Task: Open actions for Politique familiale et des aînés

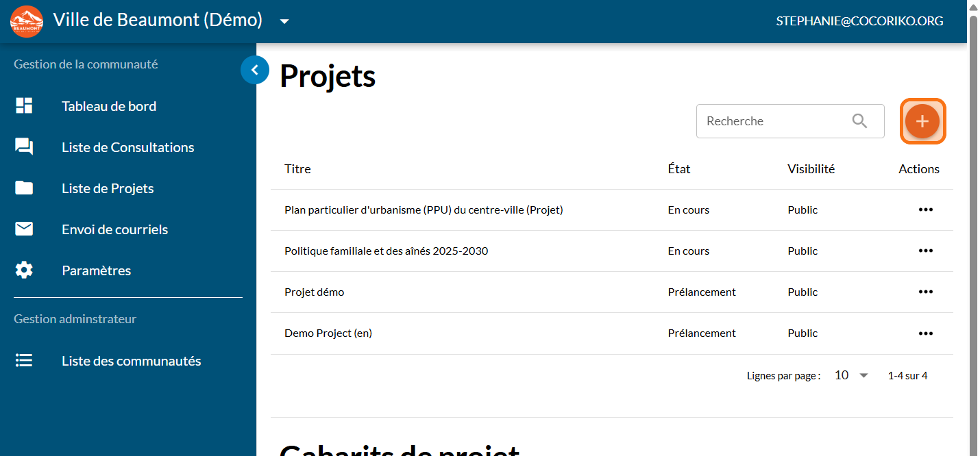Action: (x=925, y=251)
